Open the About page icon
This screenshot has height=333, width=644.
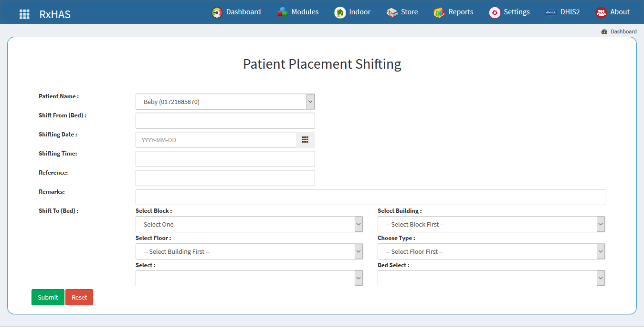click(x=601, y=11)
